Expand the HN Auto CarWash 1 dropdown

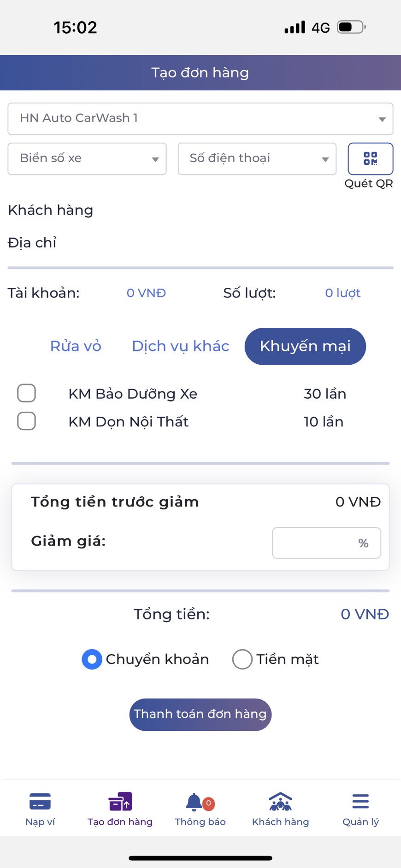click(x=200, y=119)
